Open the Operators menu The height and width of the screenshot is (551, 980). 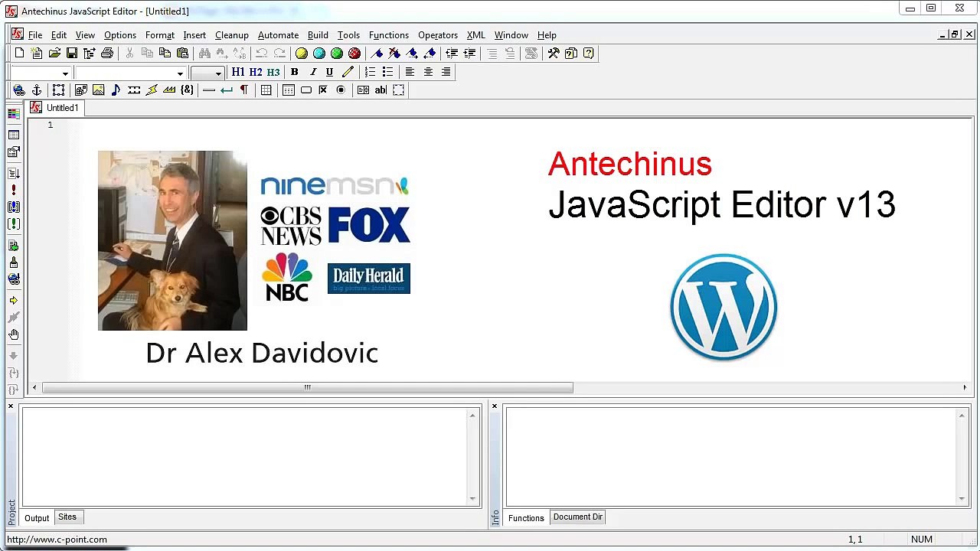438,35
